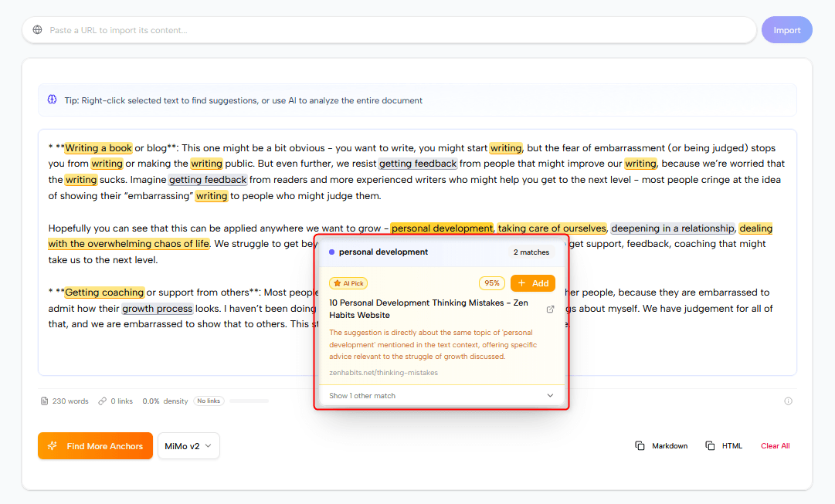Expand the Show 1 other match section

(440, 394)
